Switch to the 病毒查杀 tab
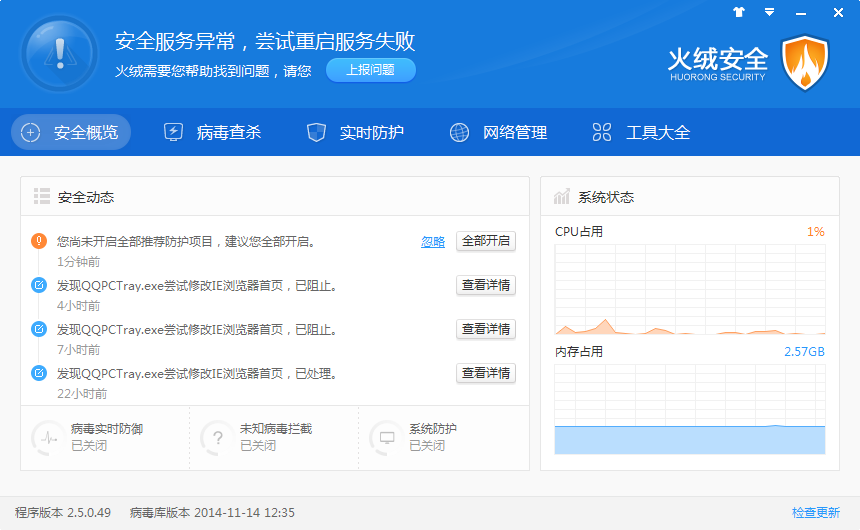 point(212,132)
